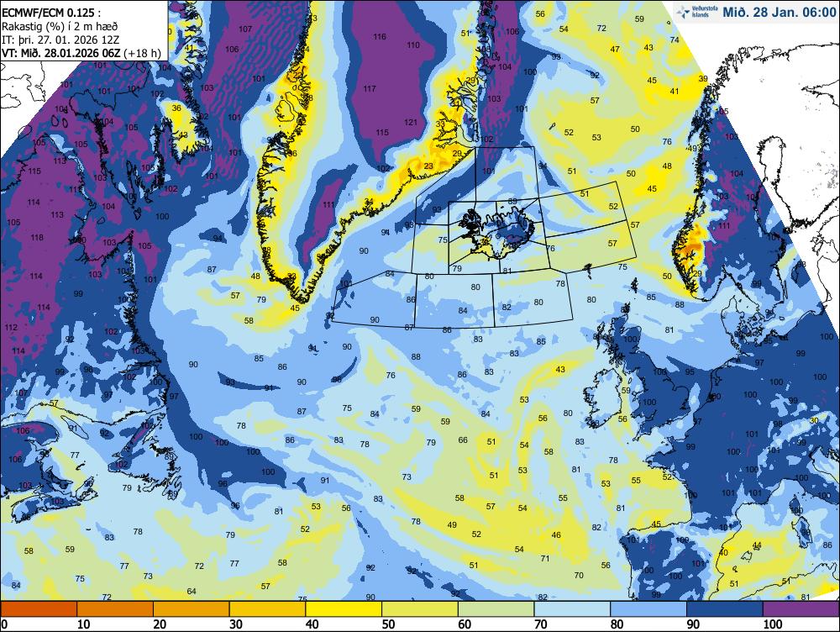Select the 10–20 orange legend swatch
The width and height of the screenshot is (840, 632).
(115, 609)
